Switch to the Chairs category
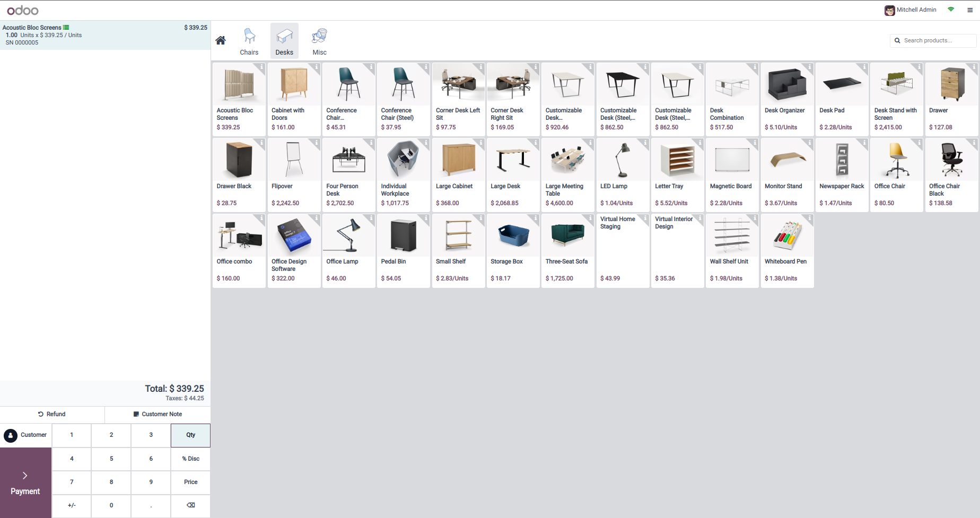 pyautogui.click(x=249, y=41)
